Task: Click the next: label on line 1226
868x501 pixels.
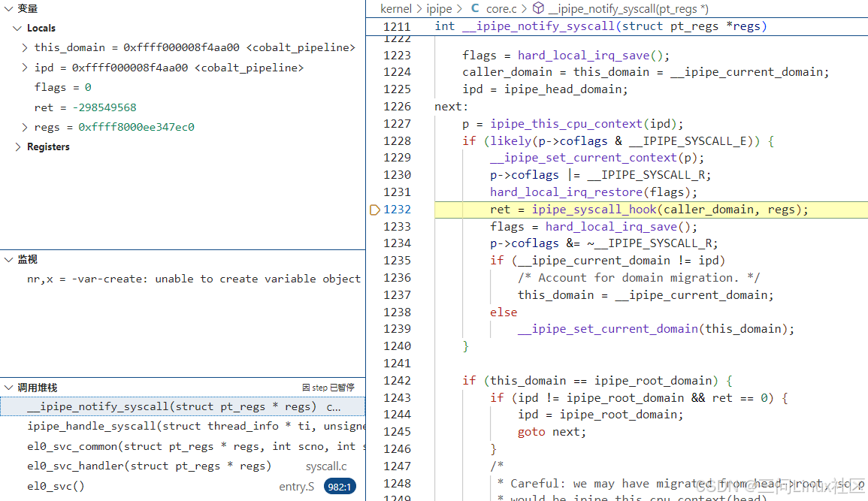Action: coord(451,107)
